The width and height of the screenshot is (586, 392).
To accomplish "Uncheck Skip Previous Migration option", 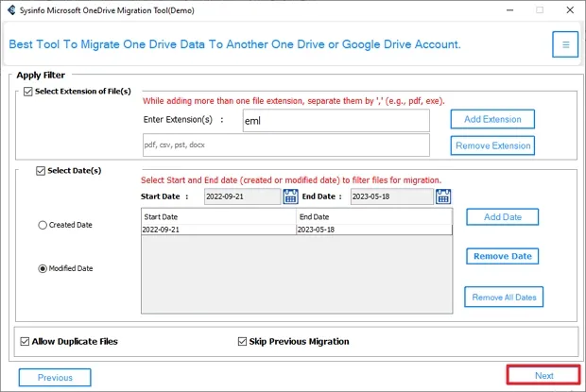I will 242,341.
